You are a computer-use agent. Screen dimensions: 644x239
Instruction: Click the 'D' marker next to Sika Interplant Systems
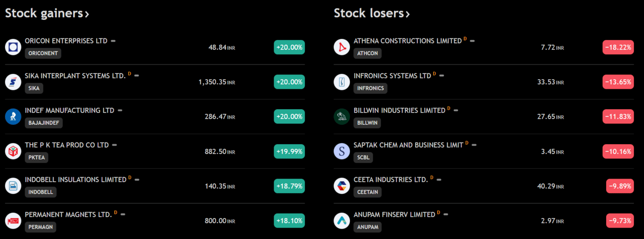130,74
